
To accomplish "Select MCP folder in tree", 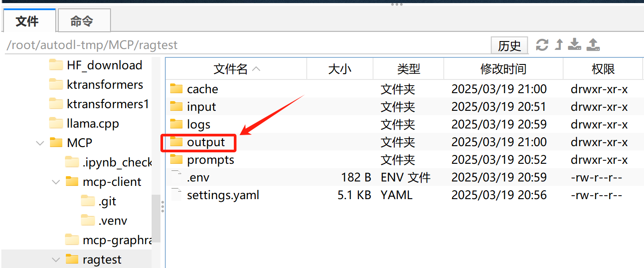I will pos(80,143).
